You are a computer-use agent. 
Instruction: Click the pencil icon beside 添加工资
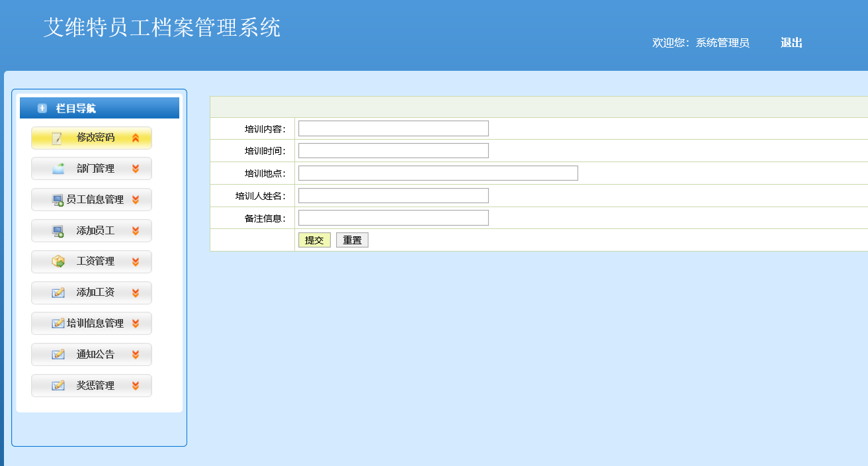point(58,293)
